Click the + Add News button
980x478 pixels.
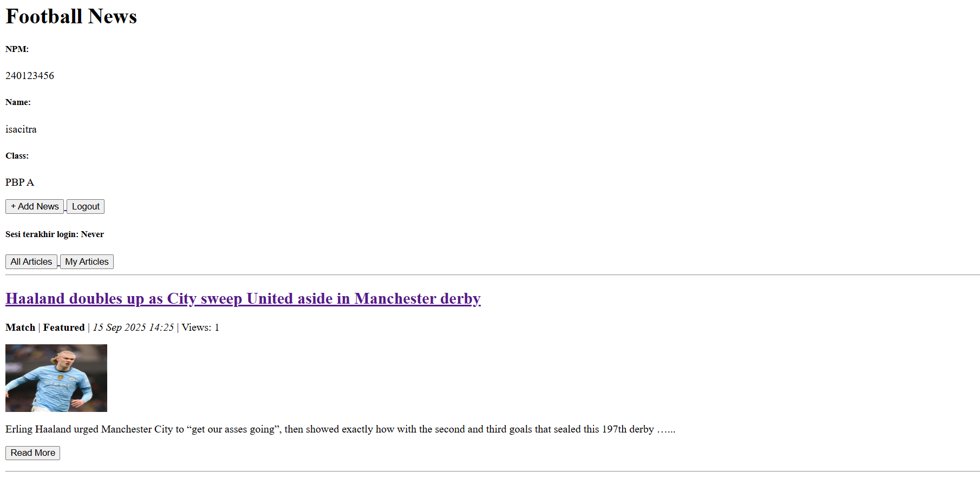(x=35, y=206)
